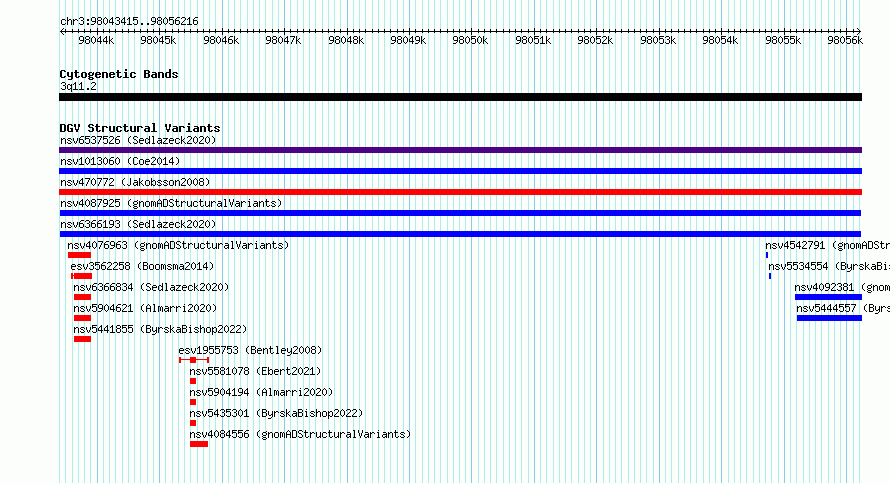Select the blue nsv4092381 variant bar
This screenshot has width=890, height=483.
(828, 297)
